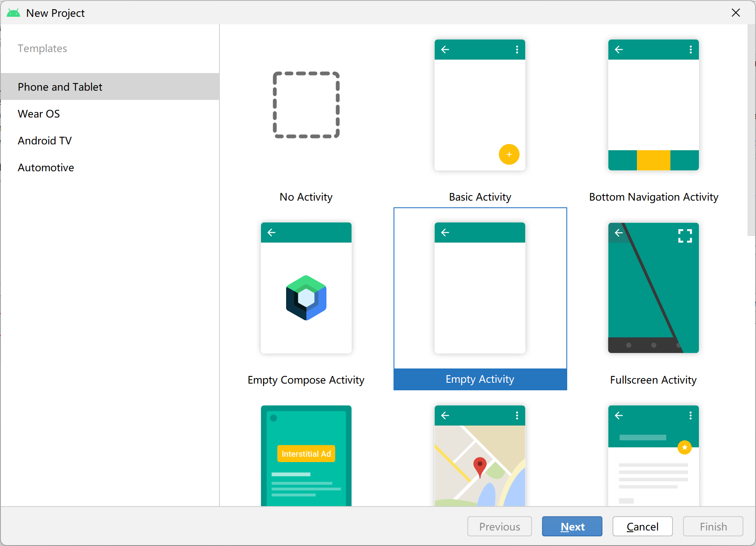Select the Interstitial Ad template preview
Screen dimensions: 756x546
click(x=306, y=456)
